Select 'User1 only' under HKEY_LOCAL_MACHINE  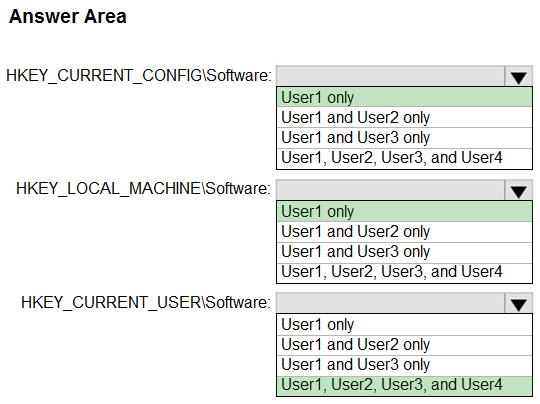404,211
